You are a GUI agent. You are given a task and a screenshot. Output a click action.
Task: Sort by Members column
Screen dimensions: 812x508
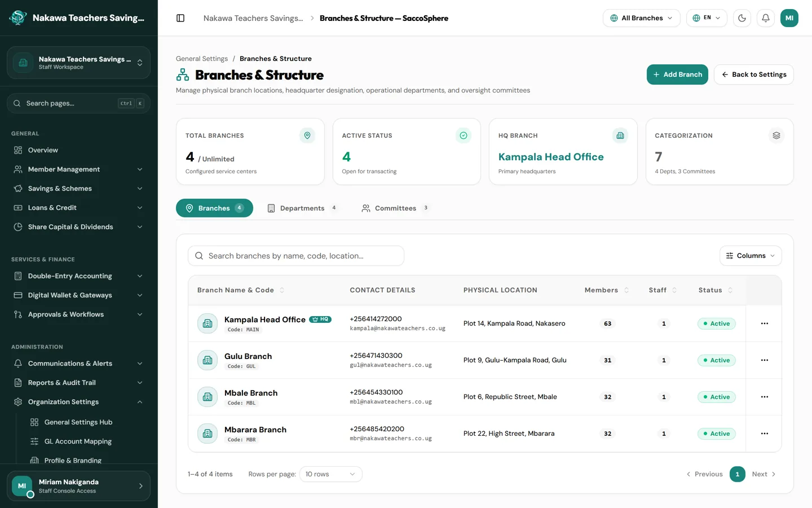tap(607, 290)
